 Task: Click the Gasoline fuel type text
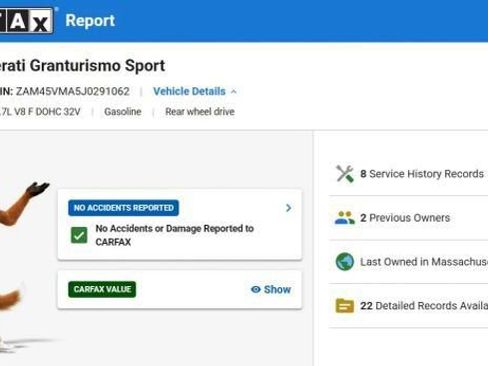[123, 112]
